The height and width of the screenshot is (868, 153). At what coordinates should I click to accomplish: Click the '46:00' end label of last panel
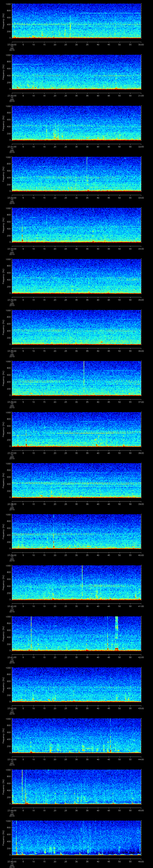(141, 862)
